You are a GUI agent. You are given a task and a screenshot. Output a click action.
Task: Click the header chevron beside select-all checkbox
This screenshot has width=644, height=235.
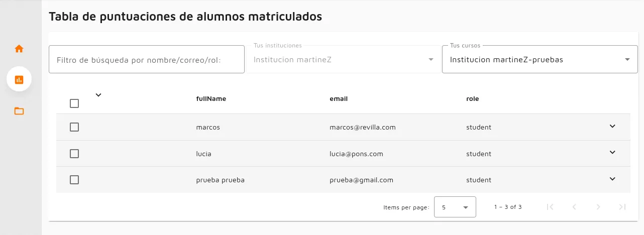pos(98,95)
